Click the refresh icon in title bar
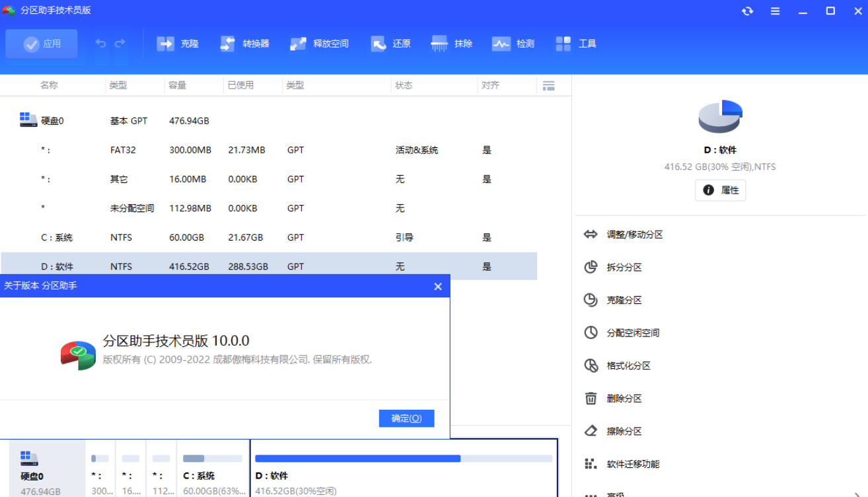 coord(747,11)
